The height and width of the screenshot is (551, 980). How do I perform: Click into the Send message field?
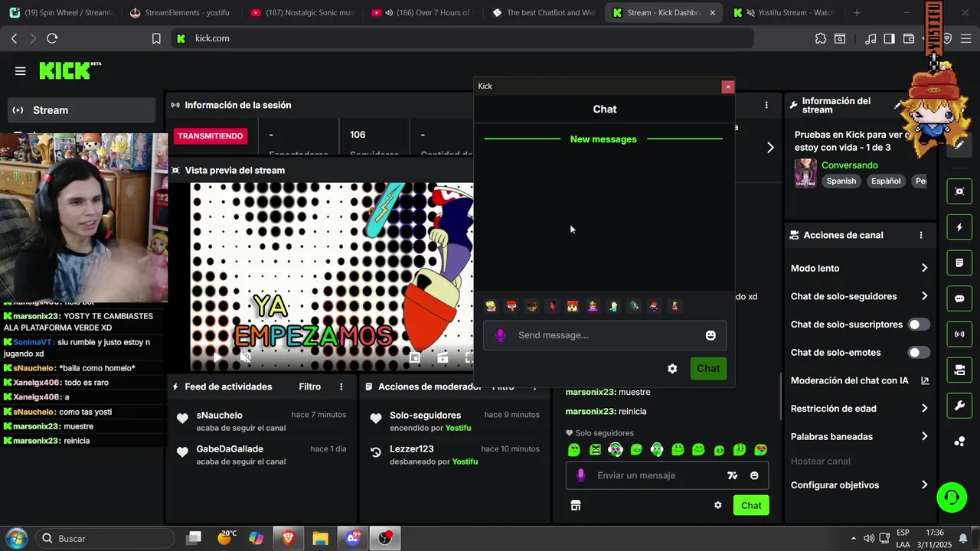coord(605,335)
